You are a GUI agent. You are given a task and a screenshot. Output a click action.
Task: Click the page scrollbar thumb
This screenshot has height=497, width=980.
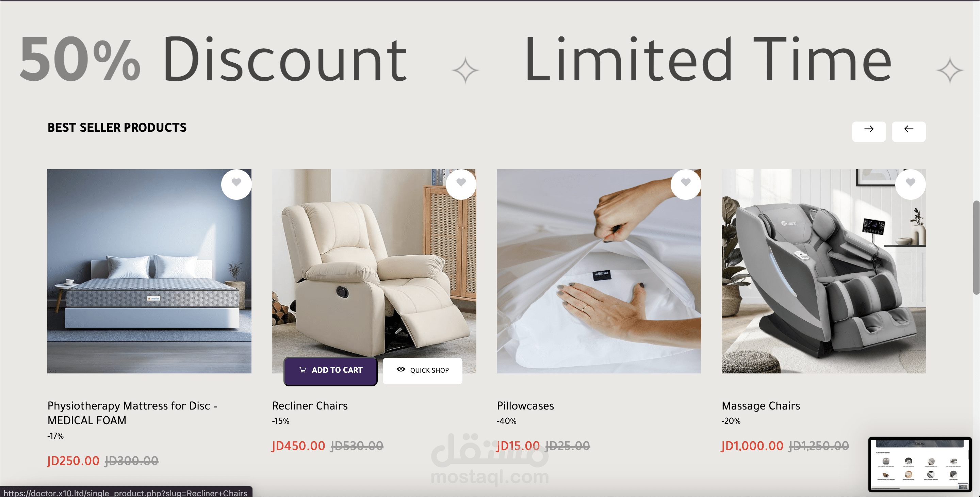click(x=976, y=247)
